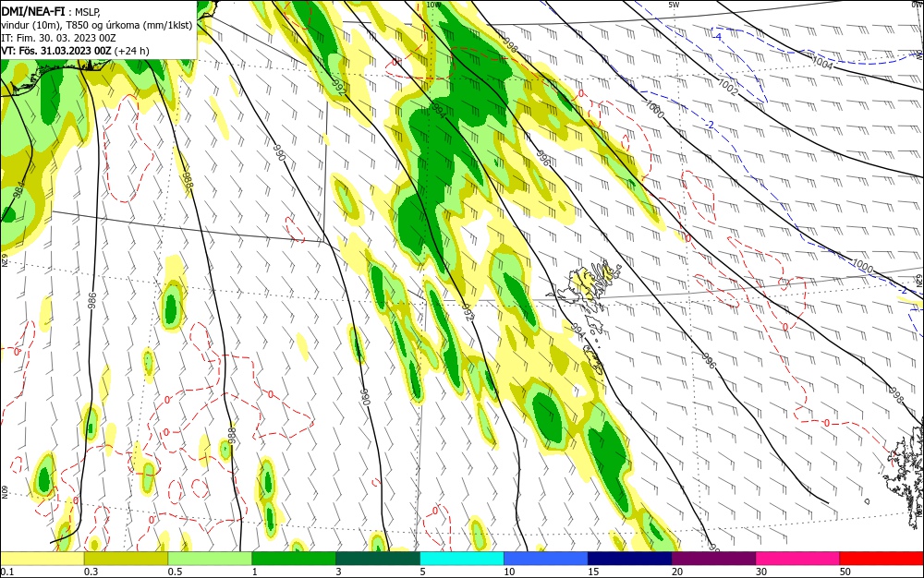Click the red 50+ legend swatch
The height and width of the screenshot is (578, 924).
[x=881, y=559]
